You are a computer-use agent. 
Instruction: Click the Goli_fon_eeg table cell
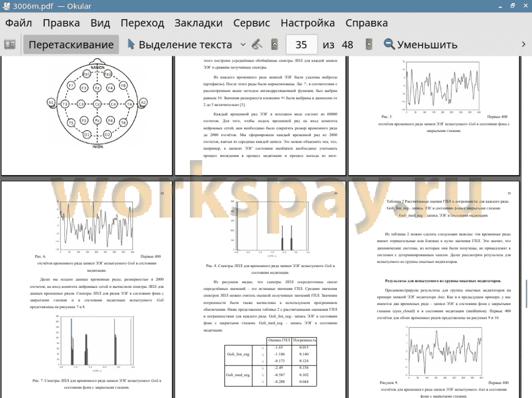pyautogui.click(x=238, y=354)
